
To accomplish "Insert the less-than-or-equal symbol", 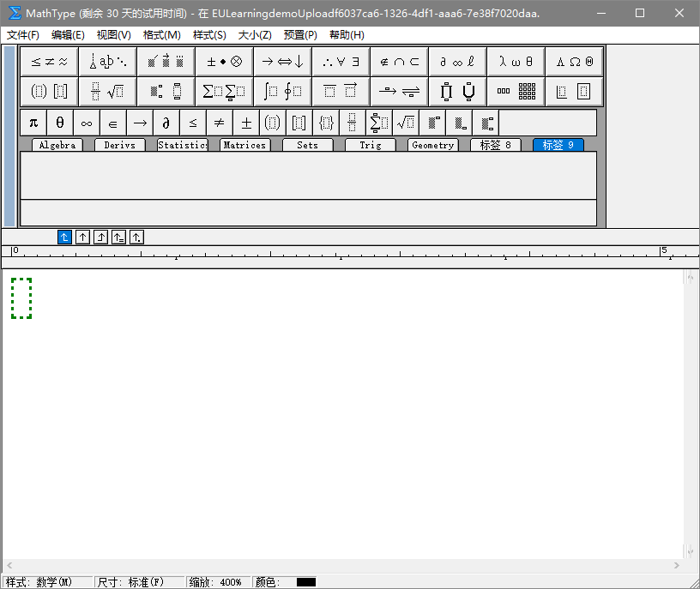I will [x=193, y=123].
